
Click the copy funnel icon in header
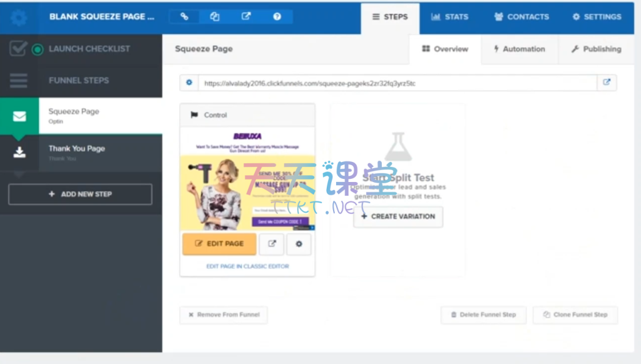[215, 17]
